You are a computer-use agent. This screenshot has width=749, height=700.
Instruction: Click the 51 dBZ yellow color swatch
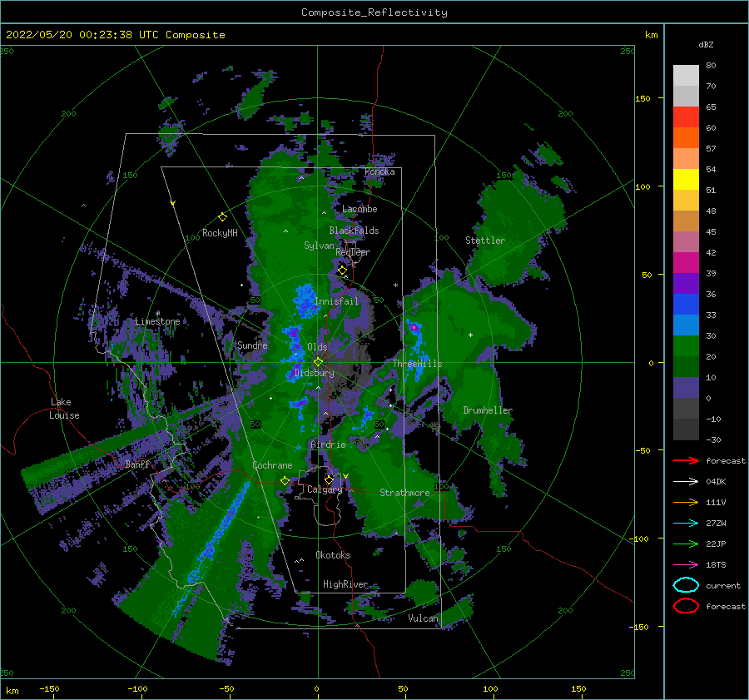point(686,180)
